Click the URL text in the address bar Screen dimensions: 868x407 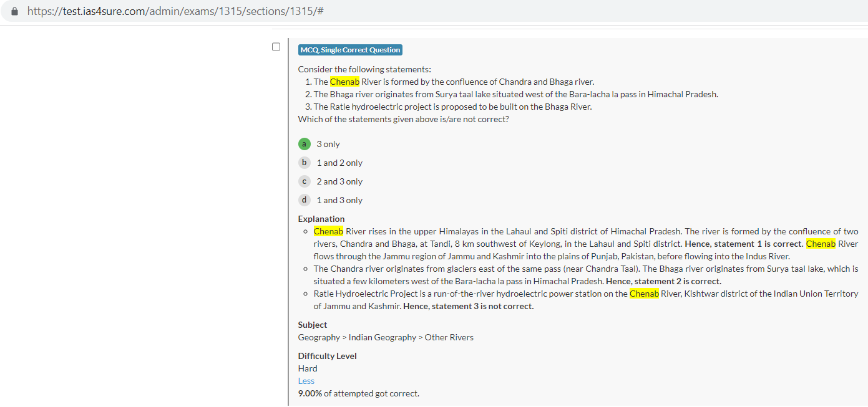[x=175, y=11]
